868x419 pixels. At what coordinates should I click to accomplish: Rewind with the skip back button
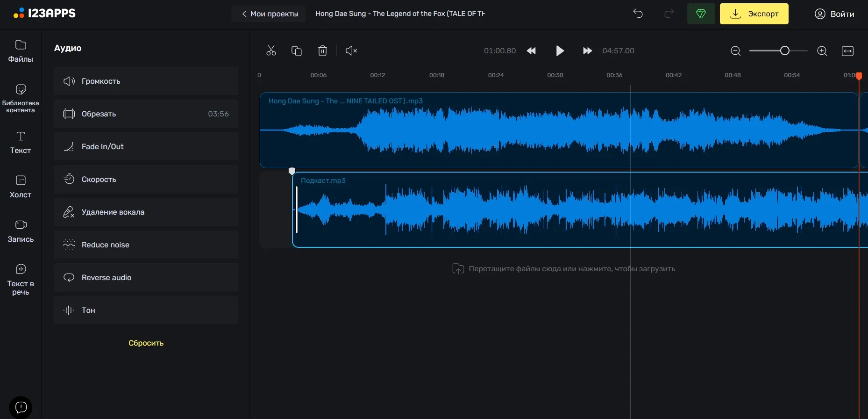point(532,51)
